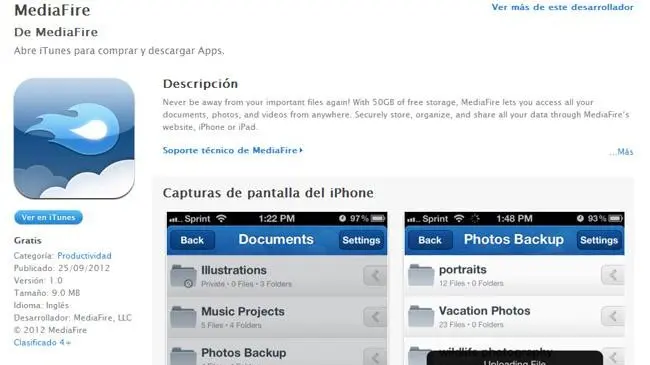Expand the Music Projects row arrow

pos(375,317)
